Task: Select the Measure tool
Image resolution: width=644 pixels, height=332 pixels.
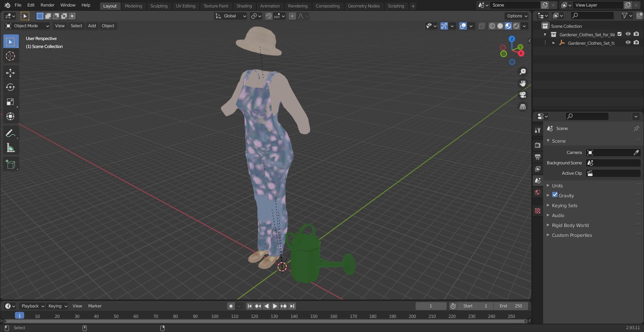Action: coord(10,148)
